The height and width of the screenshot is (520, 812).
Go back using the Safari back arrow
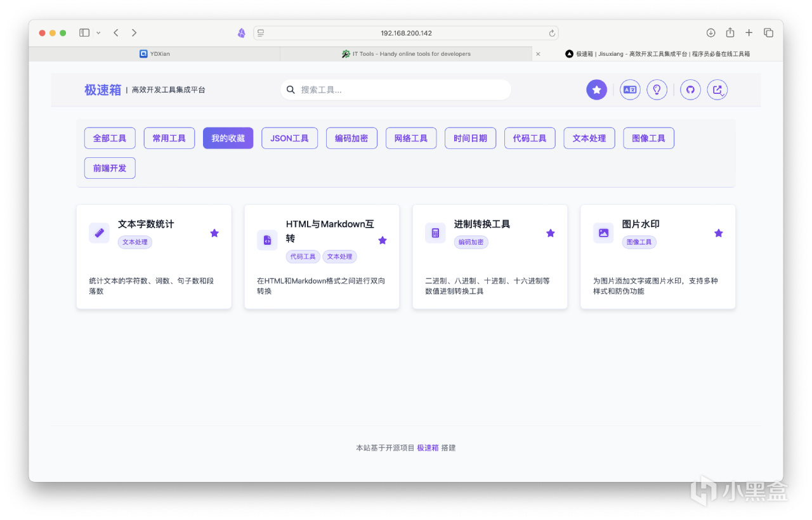pos(116,33)
